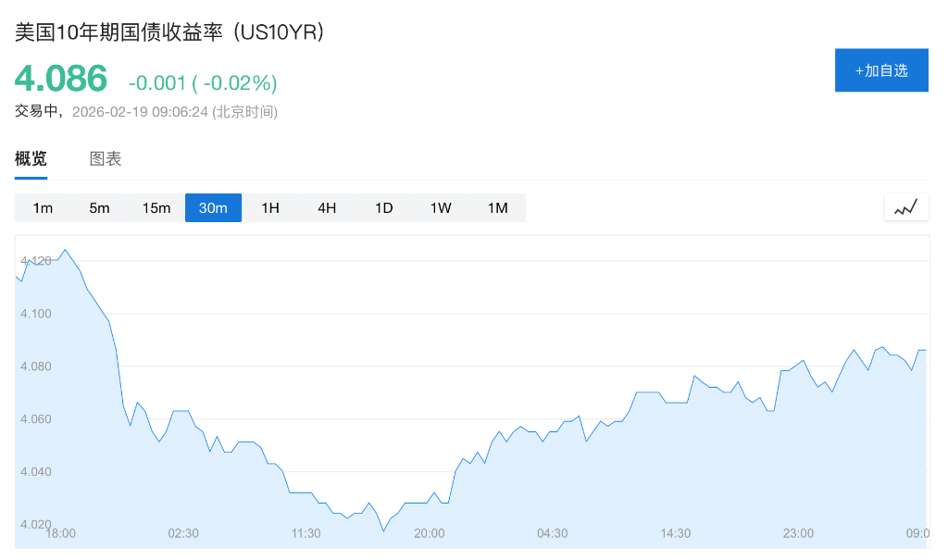The width and height of the screenshot is (948, 560).
Task: Click the 18:00 time axis label
Action: point(61,533)
